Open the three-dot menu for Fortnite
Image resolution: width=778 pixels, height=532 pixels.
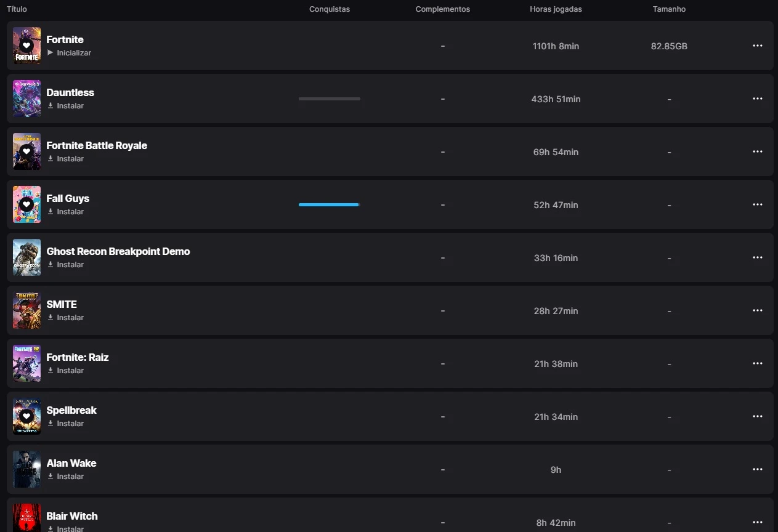coord(757,46)
